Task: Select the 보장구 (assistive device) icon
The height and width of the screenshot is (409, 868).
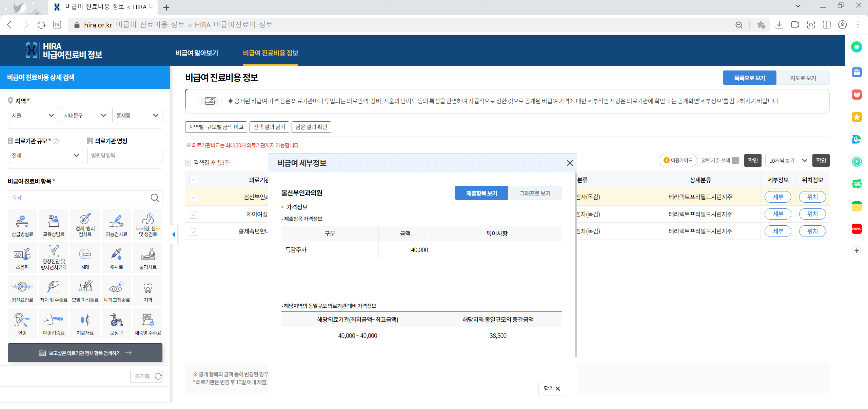Action: pyautogui.click(x=116, y=323)
